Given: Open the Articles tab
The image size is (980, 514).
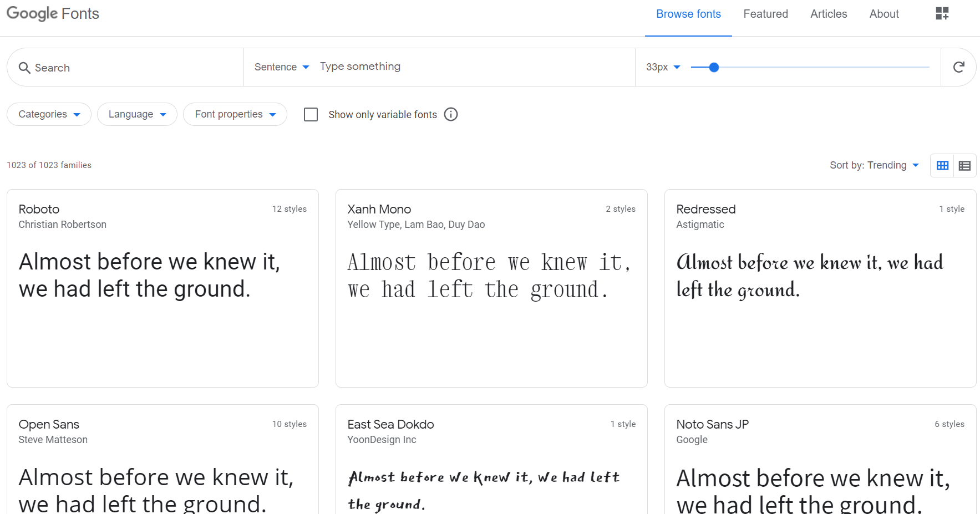Looking at the screenshot, I should (x=829, y=14).
